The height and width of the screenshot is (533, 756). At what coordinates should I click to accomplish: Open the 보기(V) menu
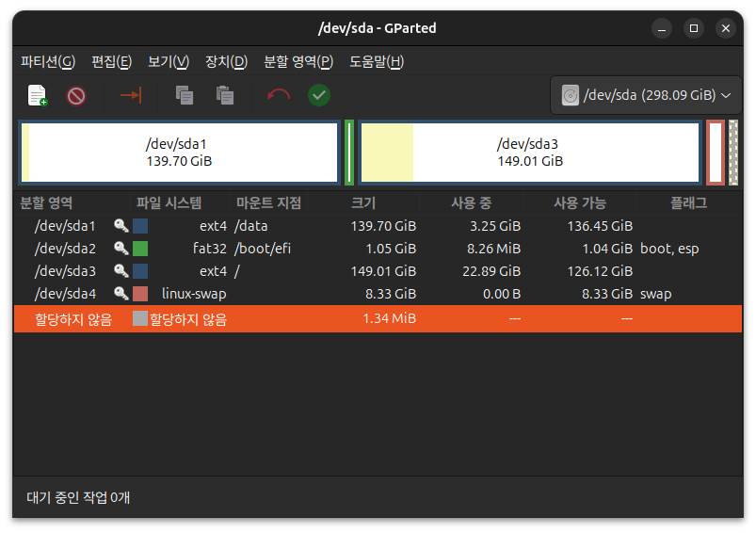click(x=169, y=62)
